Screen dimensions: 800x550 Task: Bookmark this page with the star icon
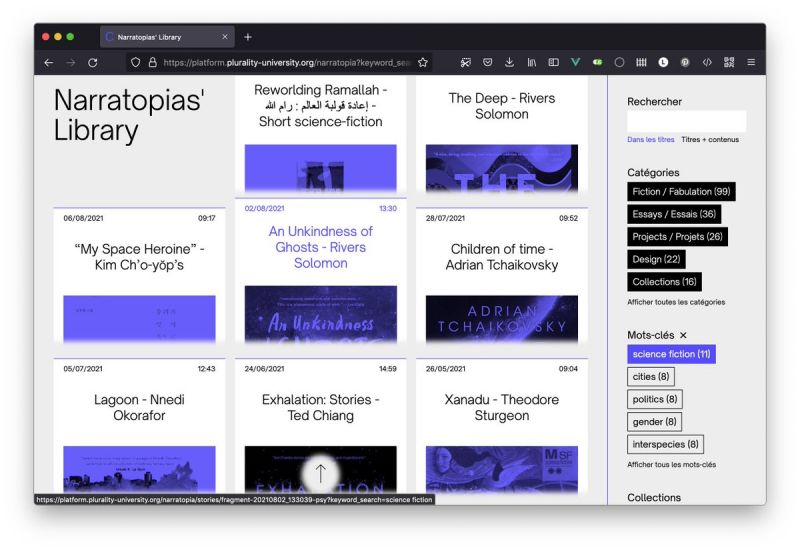(423, 62)
